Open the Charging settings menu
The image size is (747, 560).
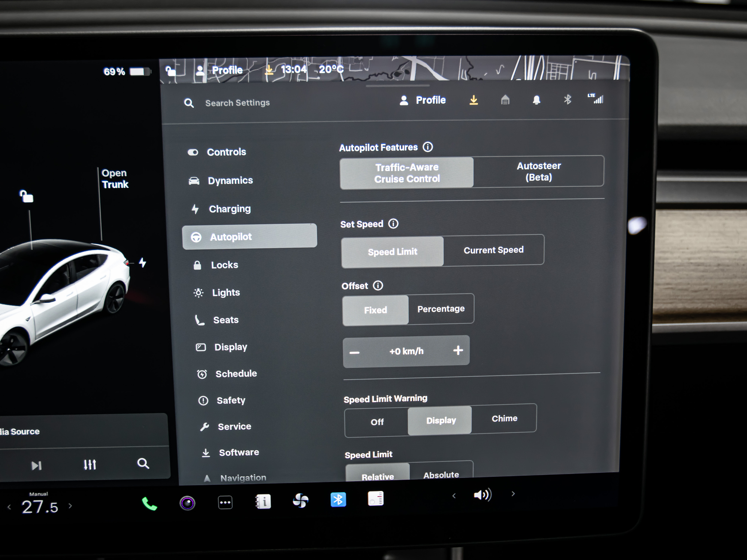[x=229, y=209]
